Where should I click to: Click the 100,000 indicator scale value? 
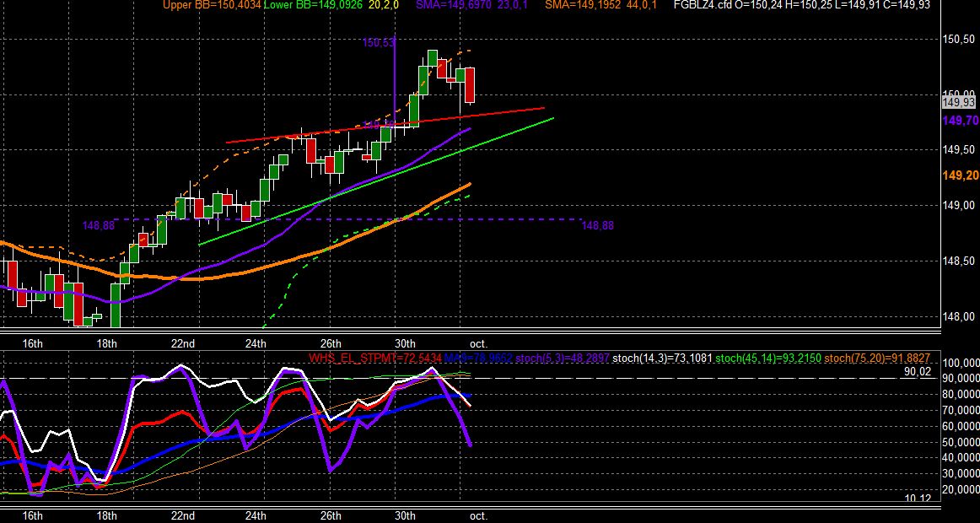coord(961,363)
